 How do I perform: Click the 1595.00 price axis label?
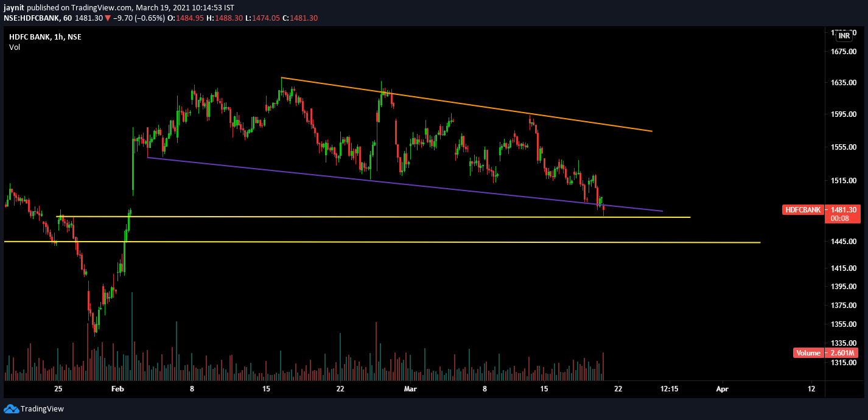click(844, 114)
